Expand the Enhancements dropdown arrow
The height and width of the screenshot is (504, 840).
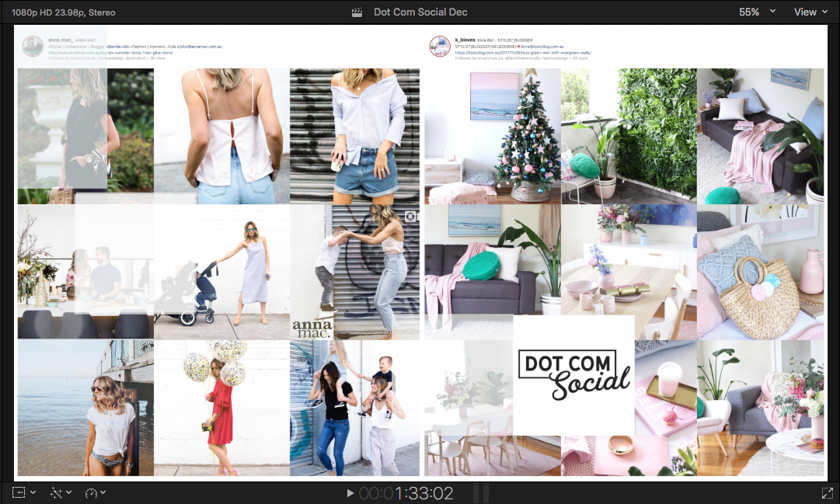point(68,492)
